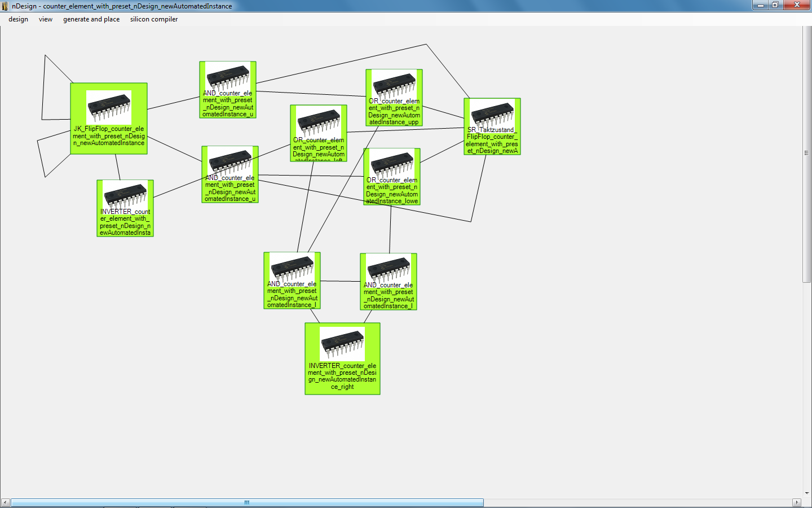
Task: Click the horizontal scrollbar left arrow
Action: 5,502
